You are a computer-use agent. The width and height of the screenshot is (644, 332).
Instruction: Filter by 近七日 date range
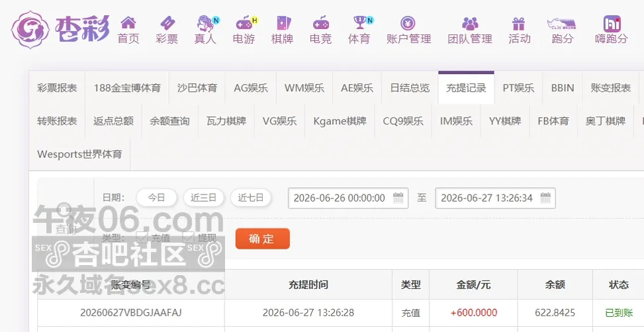[x=251, y=198]
